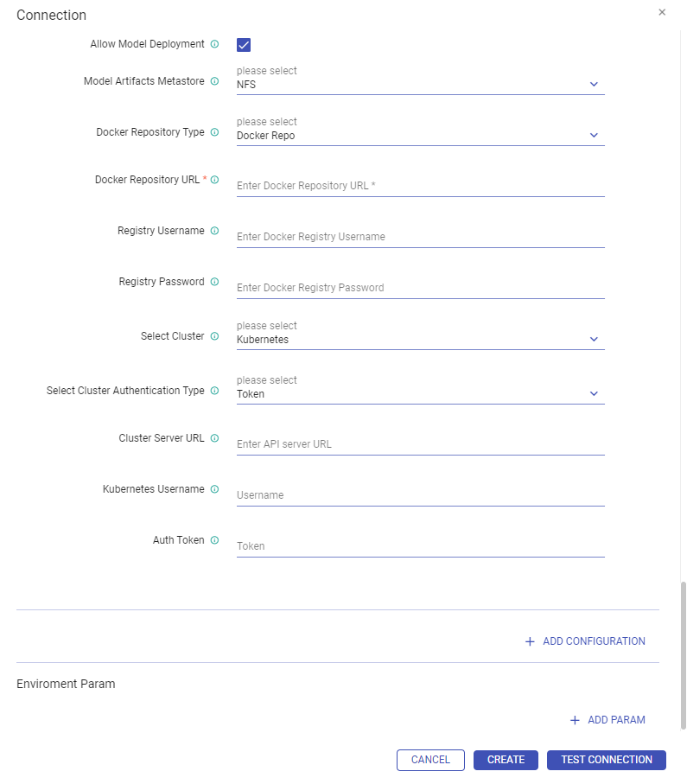Click info icon beside Docker Repository Type
The width and height of the screenshot is (687, 784).
point(214,132)
